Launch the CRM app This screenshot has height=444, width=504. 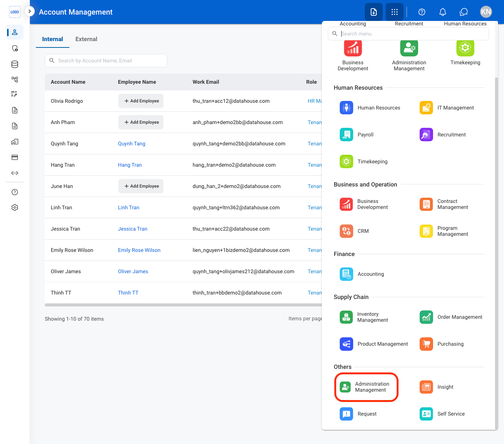click(x=354, y=231)
